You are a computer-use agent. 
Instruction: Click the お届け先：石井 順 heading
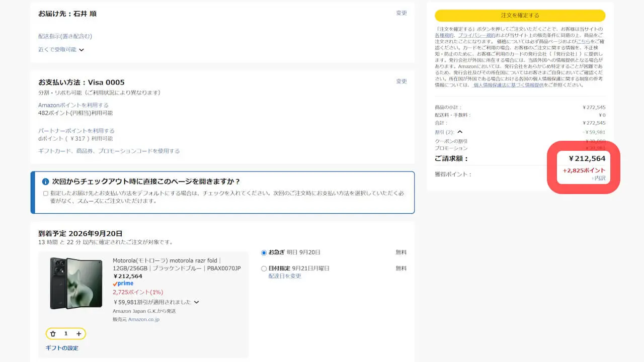click(x=67, y=14)
